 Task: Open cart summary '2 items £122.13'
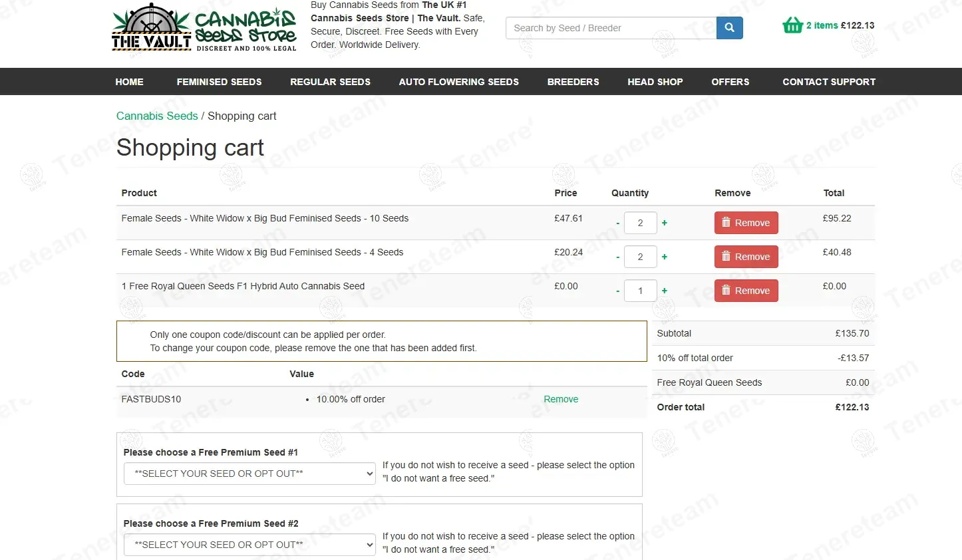point(840,25)
